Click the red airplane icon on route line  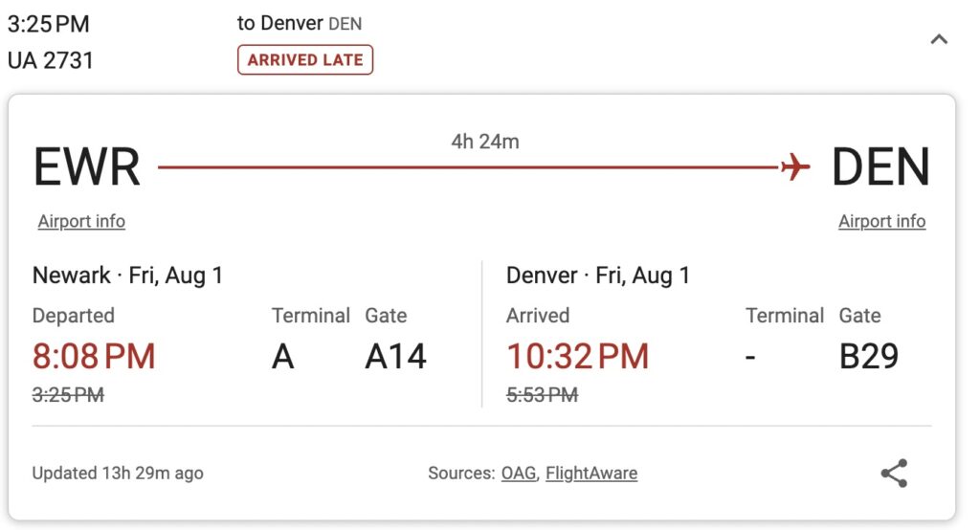tap(795, 166)
